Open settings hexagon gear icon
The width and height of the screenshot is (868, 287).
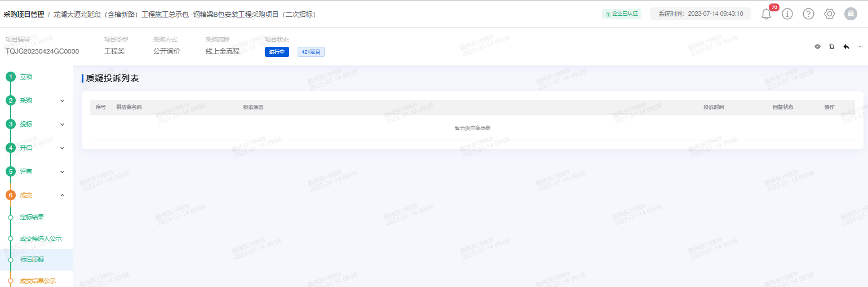pyautogui.click(x=829, y=14)
